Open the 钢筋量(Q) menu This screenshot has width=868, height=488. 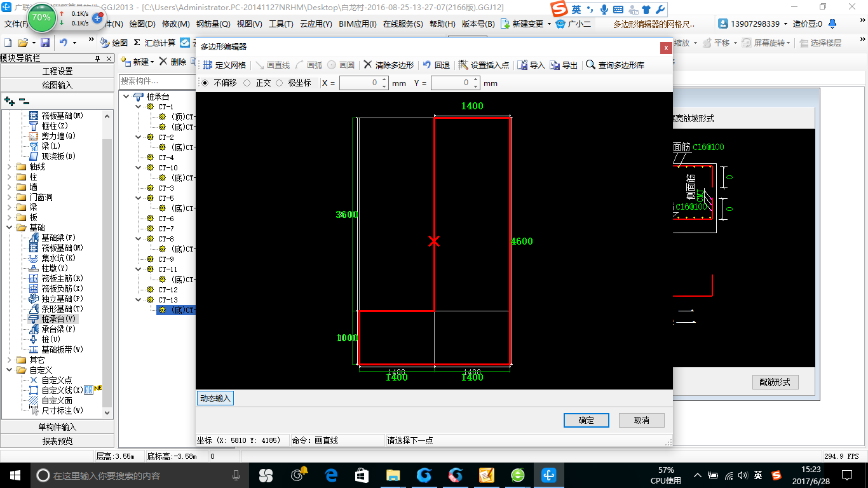coord(214,24)
